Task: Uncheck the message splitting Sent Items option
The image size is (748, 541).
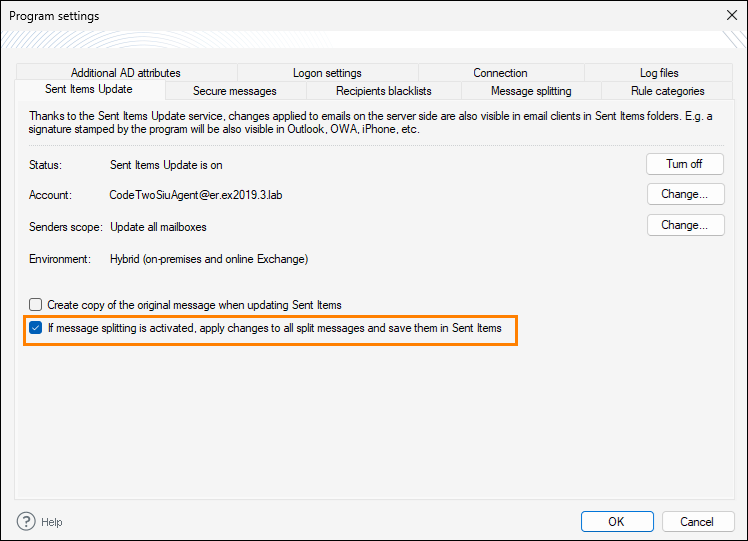Action: pos(36,328)
